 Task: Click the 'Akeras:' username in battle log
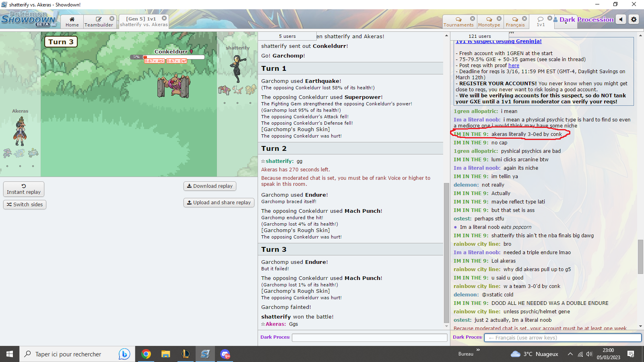click(x=276, y=324)
